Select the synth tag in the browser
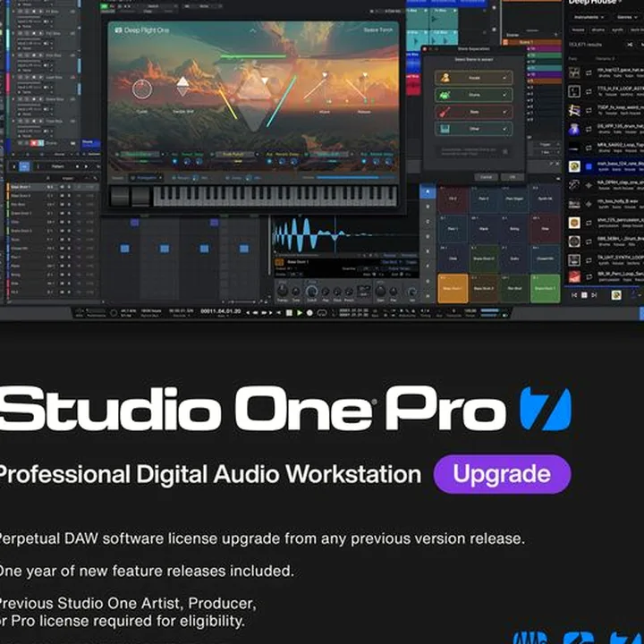This screenshot has height=644, width=644. click(x=617, y=30)
